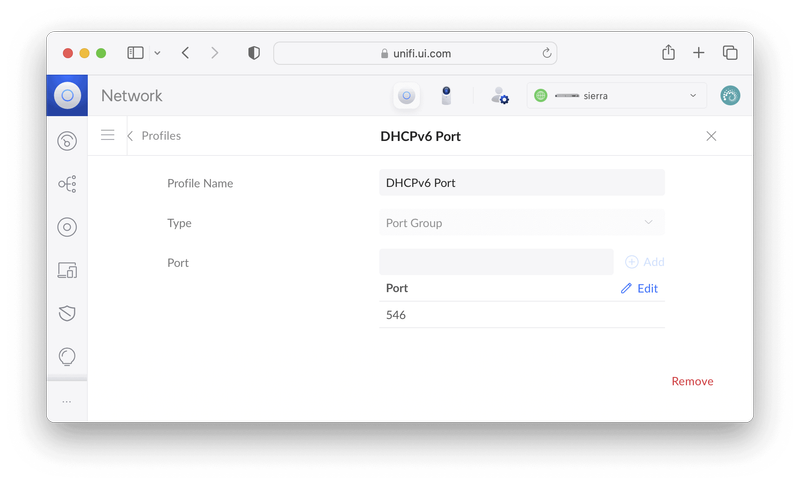
Task: Show more sidebar items via ellipsis
Action: coord(67,401)
